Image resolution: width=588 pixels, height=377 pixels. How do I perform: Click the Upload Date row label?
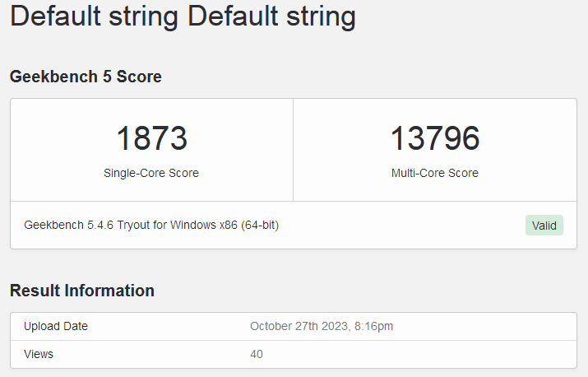tap(56, 326)
